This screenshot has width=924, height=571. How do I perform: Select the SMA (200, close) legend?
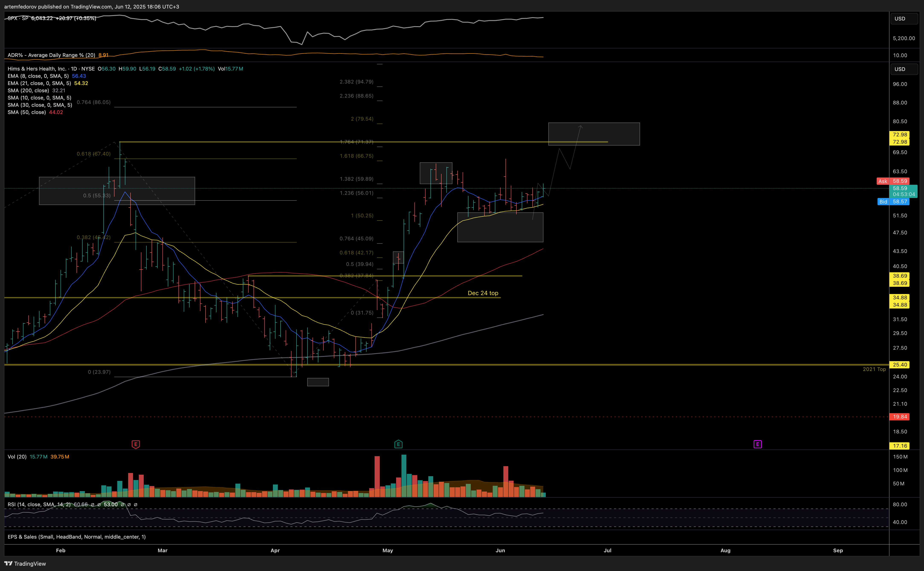(x=28, y=90)
